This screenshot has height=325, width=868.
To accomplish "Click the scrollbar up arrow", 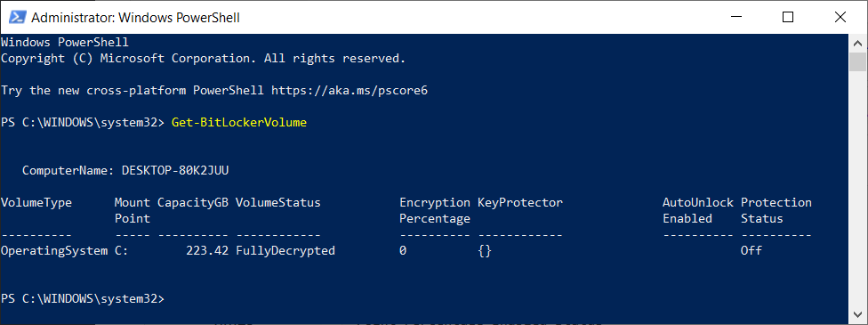I will click(858, 44).
